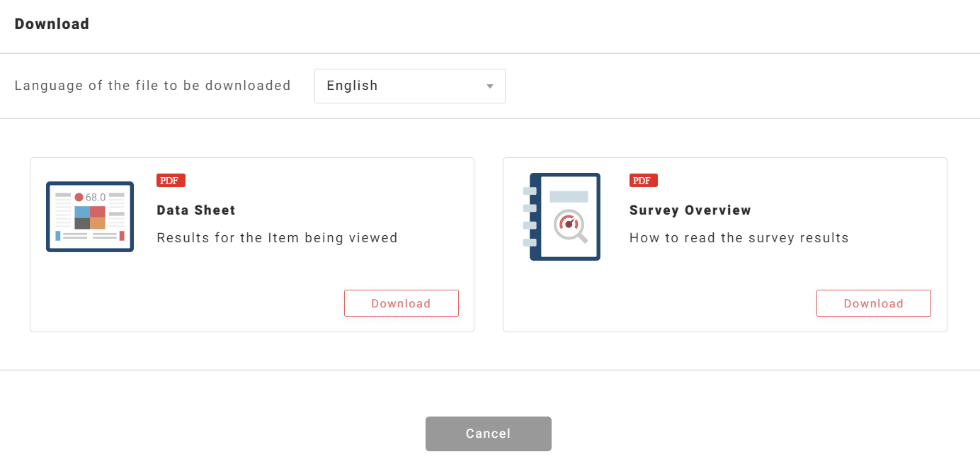Click the blue bar in Data Sheet icon

[58, 236]
